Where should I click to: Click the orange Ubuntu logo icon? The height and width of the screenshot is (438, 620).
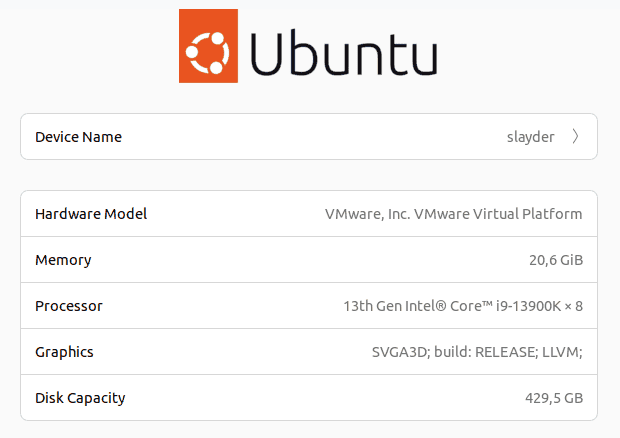tap(208, 46)
